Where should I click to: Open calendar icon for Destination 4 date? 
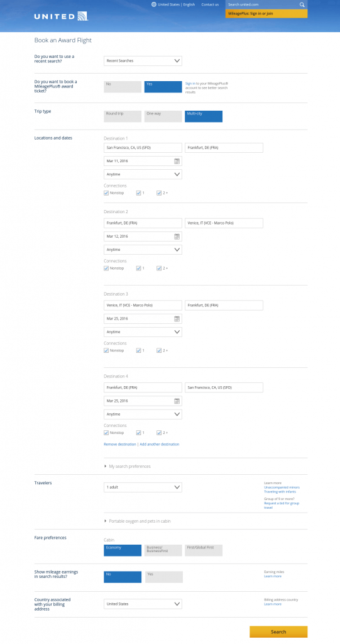(177, 401)
